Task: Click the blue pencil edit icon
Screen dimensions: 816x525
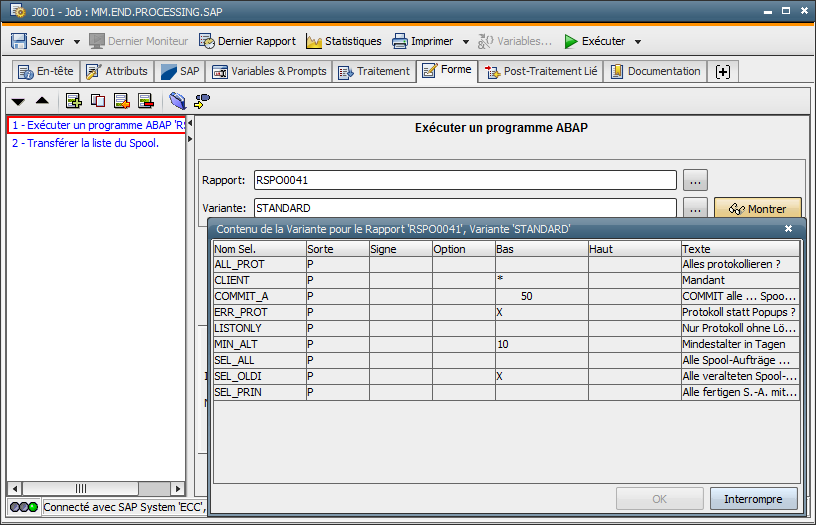Action: [177, 100]
